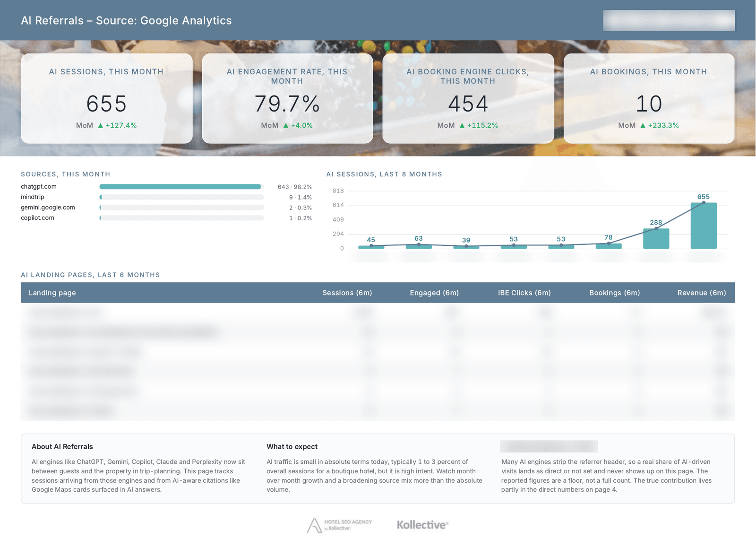Sort by Bookings (6m) column header
The image size is (756, 548).
click(615, 293)
